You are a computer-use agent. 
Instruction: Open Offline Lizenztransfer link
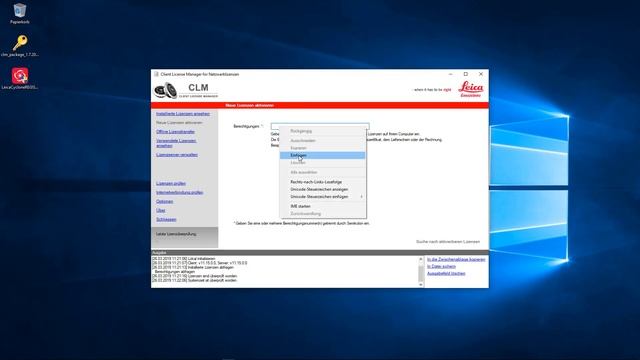pos(176,132)
